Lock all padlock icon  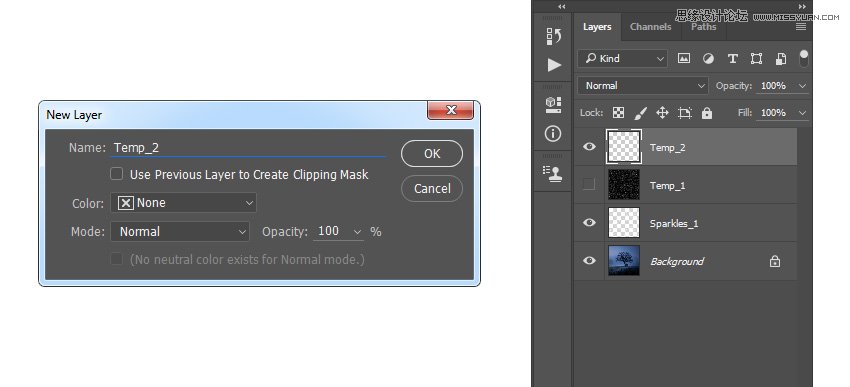706,113
